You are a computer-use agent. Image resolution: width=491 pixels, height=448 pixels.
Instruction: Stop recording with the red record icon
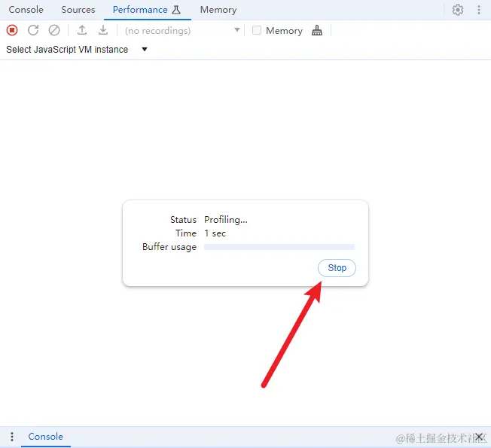[12, 30]
